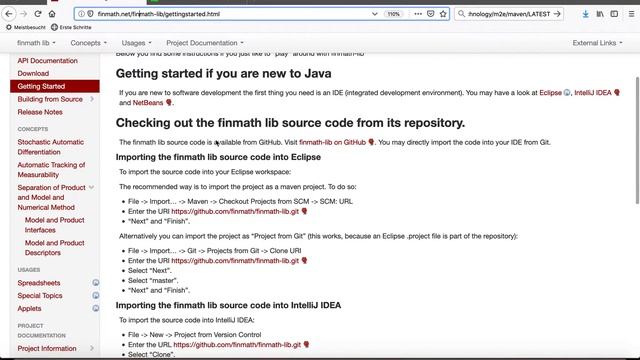Reload the page with the refresh icon
The width and height of the screenshot is (640, 360).
[x=38, y=14]
